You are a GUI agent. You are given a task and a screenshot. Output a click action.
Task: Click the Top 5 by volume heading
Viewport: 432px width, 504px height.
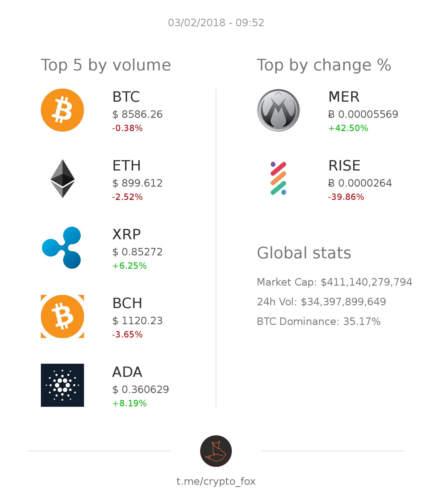106,65
